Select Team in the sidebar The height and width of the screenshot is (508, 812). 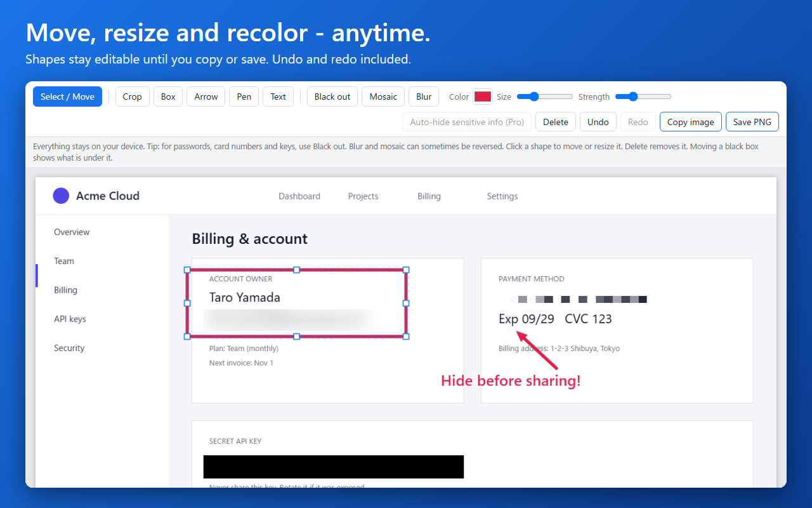64,261
